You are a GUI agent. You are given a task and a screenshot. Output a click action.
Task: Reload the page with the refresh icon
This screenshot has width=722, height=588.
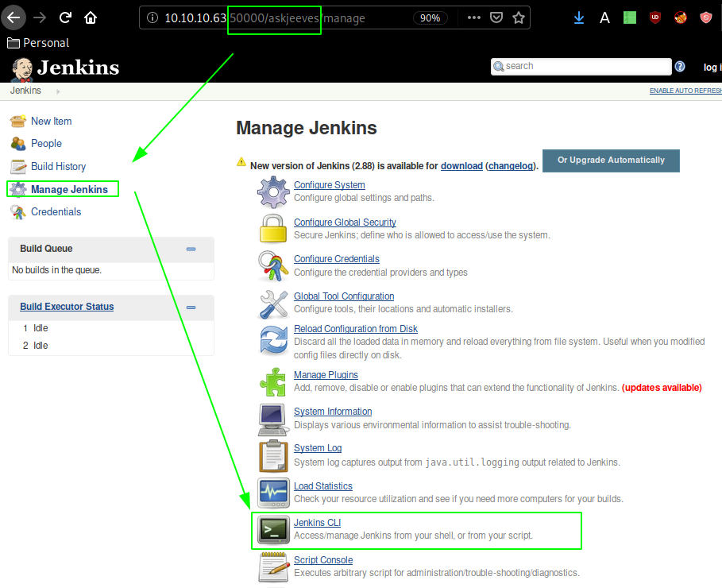[65, 17]
